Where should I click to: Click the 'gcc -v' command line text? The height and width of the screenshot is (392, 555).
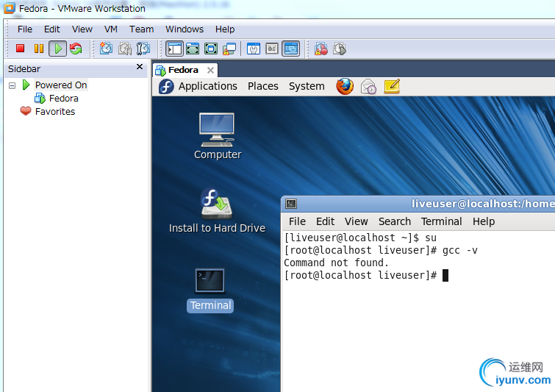459,250
